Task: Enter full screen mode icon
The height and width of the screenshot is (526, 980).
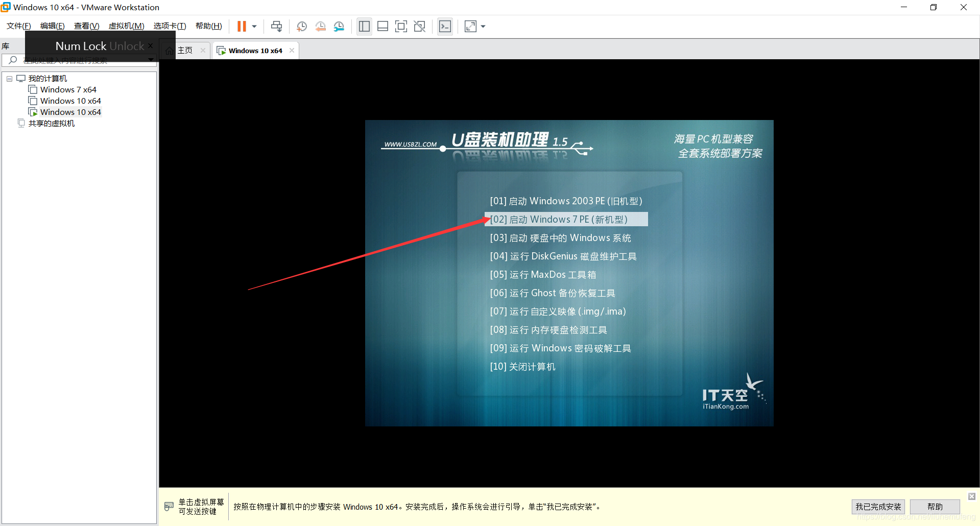Action: click(x=401, y=26)
